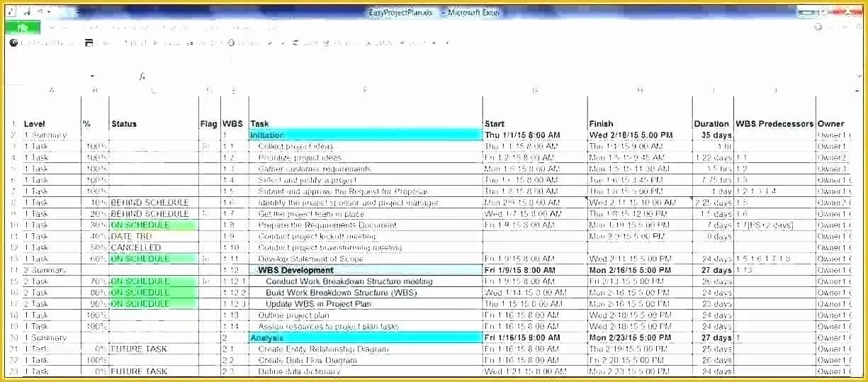Select the 1 hr duration cell
The image size is (868, 382).
pyautogui.click(x=713, y=146)
